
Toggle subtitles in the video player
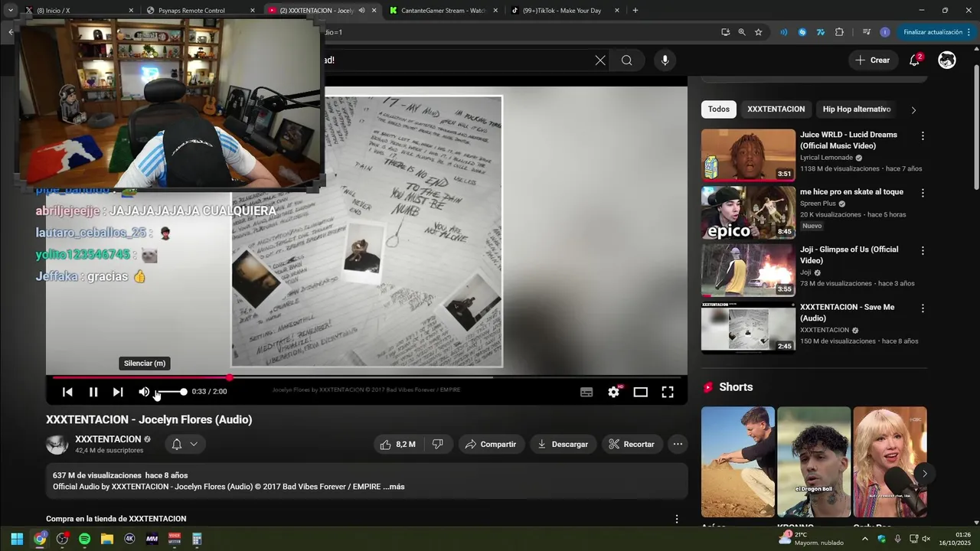pos(586,392)
